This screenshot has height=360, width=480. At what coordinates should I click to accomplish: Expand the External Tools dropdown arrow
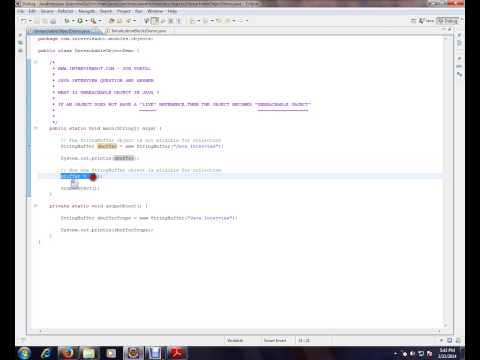[100, 21]
